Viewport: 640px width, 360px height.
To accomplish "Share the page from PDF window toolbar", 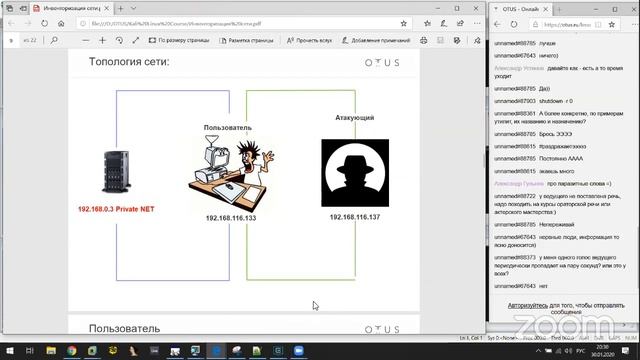I will (460, 24).
